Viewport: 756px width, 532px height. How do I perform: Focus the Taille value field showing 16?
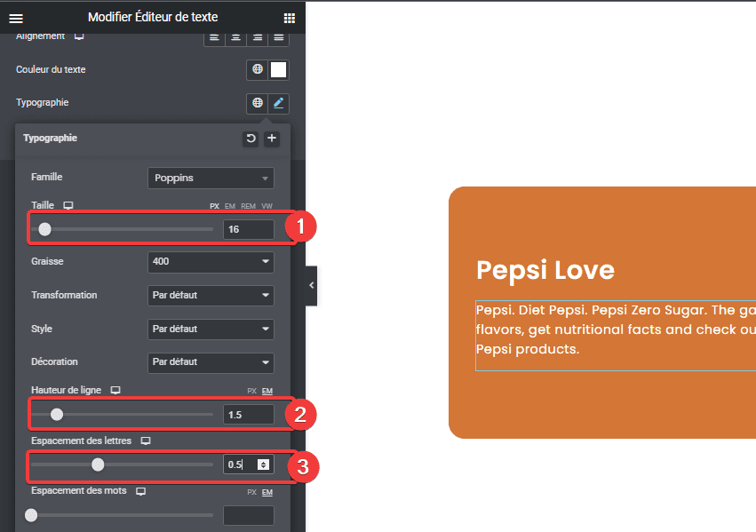[249, 229]
